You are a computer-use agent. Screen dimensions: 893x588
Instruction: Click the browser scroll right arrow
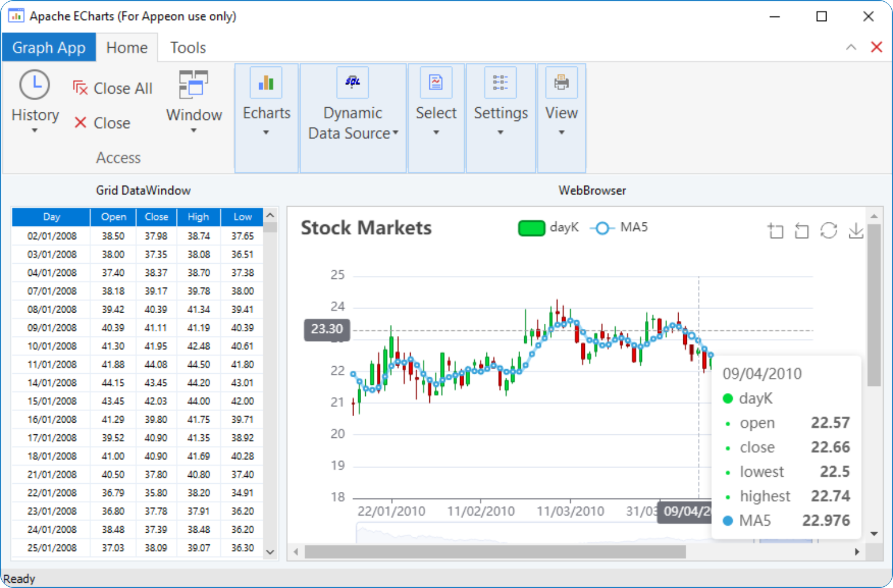(857, 551)
